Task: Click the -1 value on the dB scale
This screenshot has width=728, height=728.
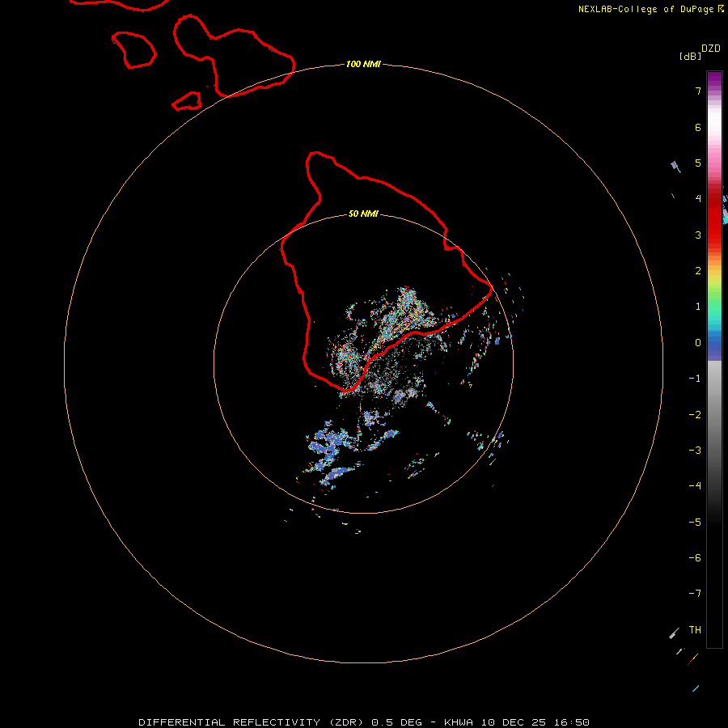Action: point(695,379)
